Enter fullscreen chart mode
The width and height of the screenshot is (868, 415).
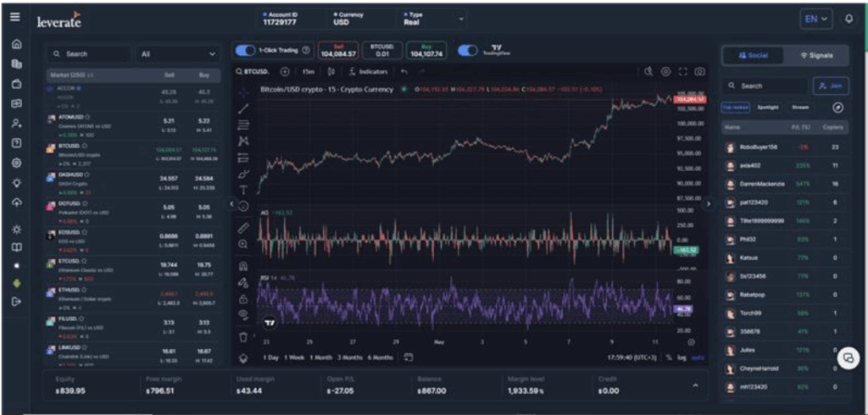pos(682,72)
